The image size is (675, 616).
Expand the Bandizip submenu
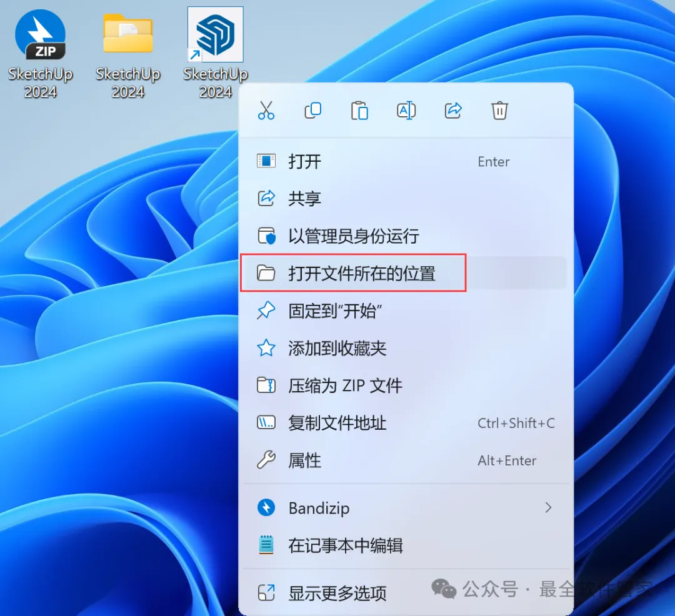[406, 508]
